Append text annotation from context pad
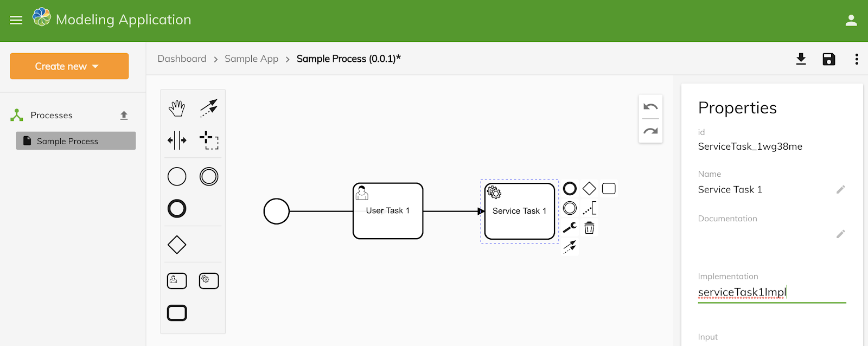This screenshot has width=868, height=346. tap(589, 208)
